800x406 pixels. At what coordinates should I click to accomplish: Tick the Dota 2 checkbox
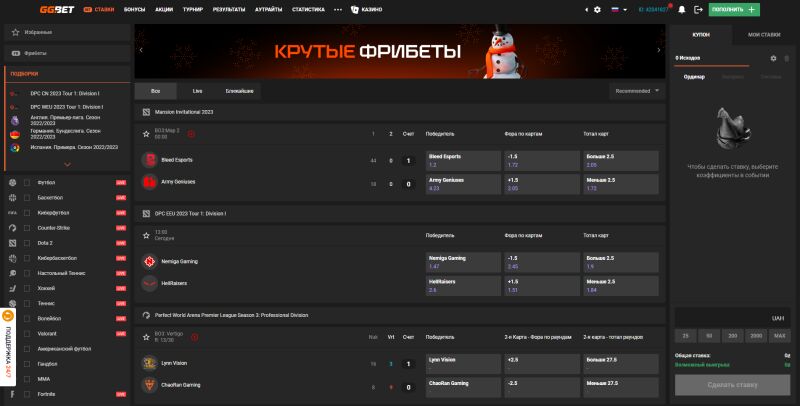tap(27, 243)
